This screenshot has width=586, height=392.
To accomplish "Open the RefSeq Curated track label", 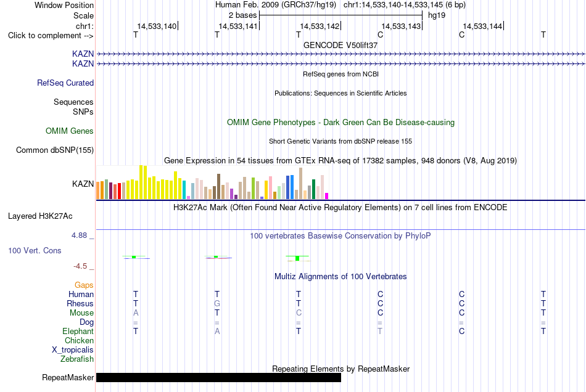I will (65, 83).
